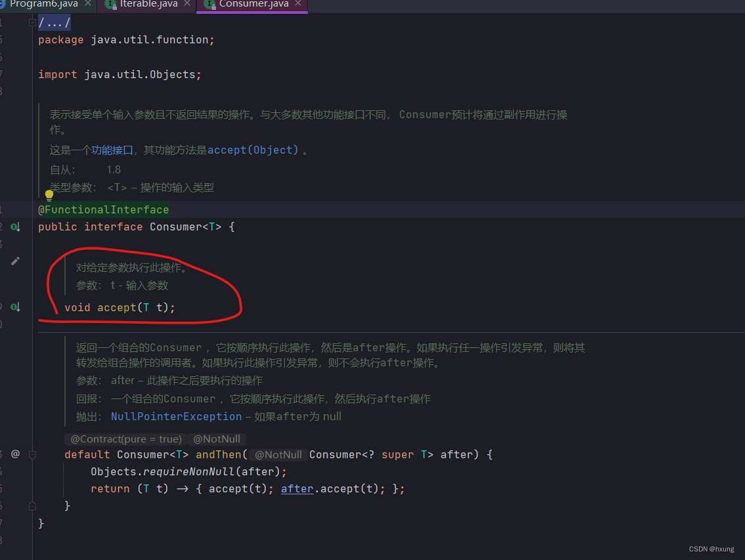
Task: Click the implementation gutter icon beside interface Consumer
Action: click(x=14, y=226)
